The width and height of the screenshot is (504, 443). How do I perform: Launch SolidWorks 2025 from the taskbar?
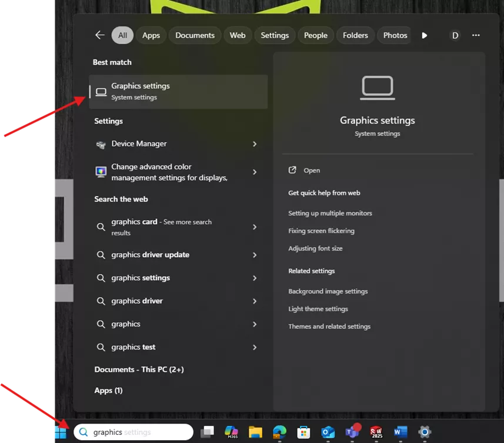[376, 432]
